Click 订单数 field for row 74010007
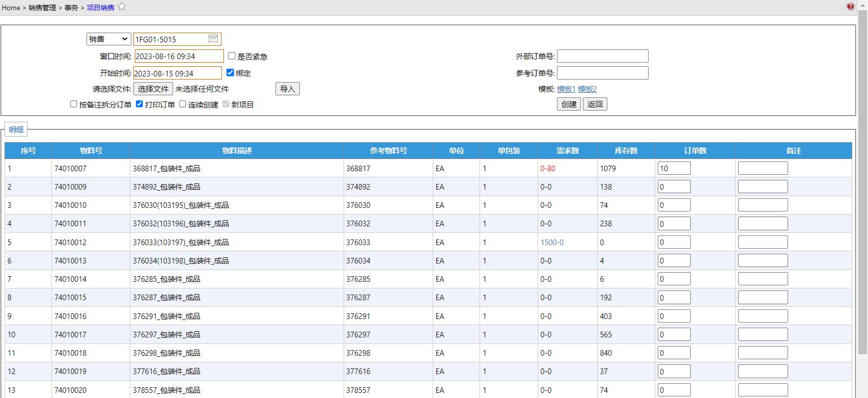Screen dimensions: 868x398 coord(674,168)
